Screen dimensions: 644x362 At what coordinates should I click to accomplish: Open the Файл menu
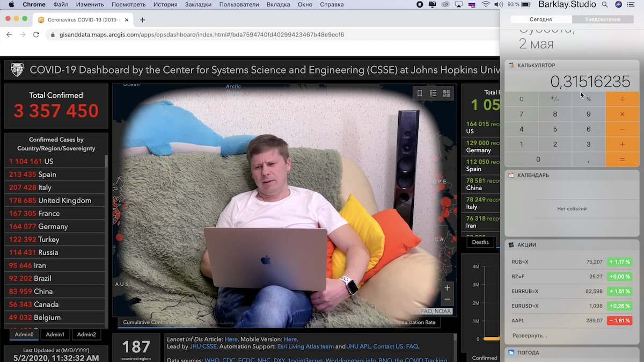(61, 4)
